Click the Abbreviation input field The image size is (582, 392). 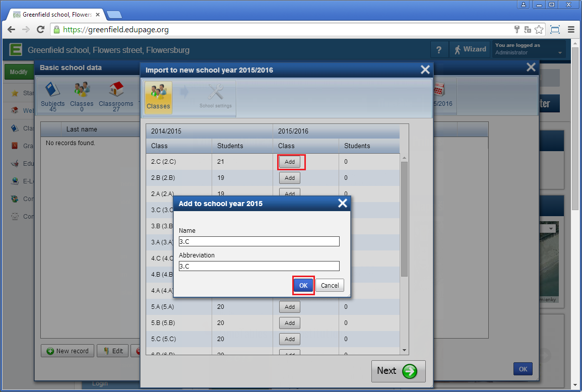259,266
